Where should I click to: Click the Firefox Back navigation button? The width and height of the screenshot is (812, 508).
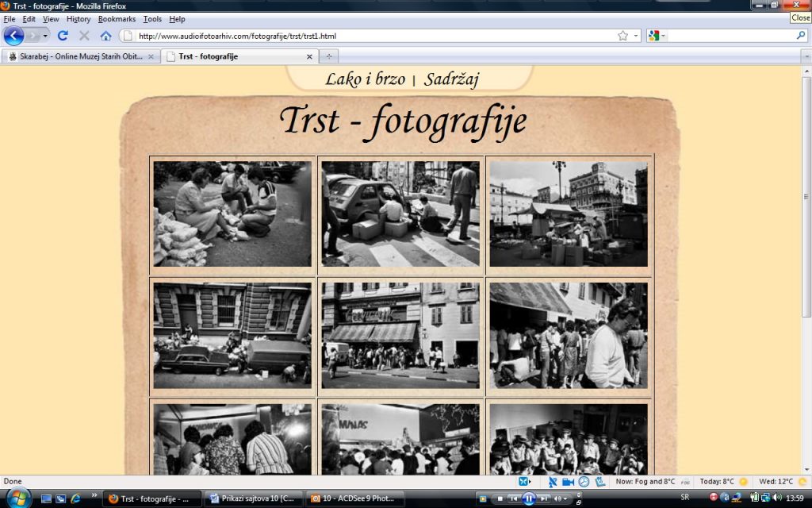[x=13, y=36]
